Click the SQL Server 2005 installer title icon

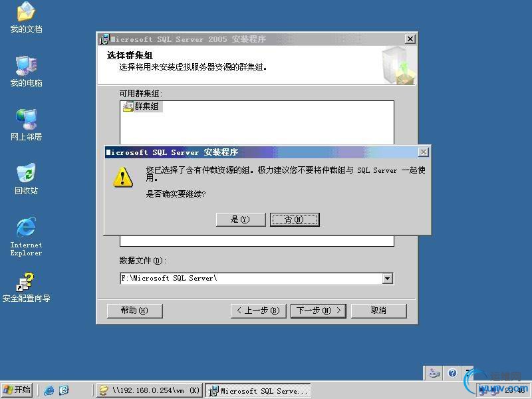(104, 39)
